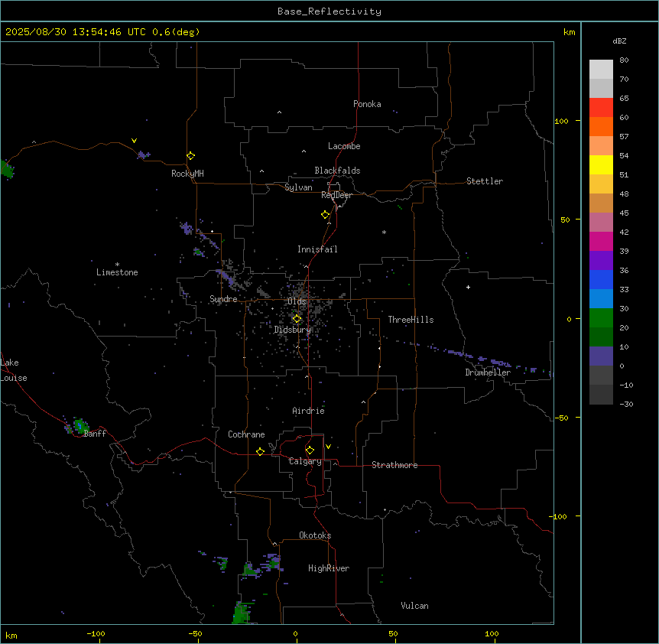Pick the dark green 20 to 10 dBZ swatch
This screenshot has width=659, height=644.
click(601, 337)
